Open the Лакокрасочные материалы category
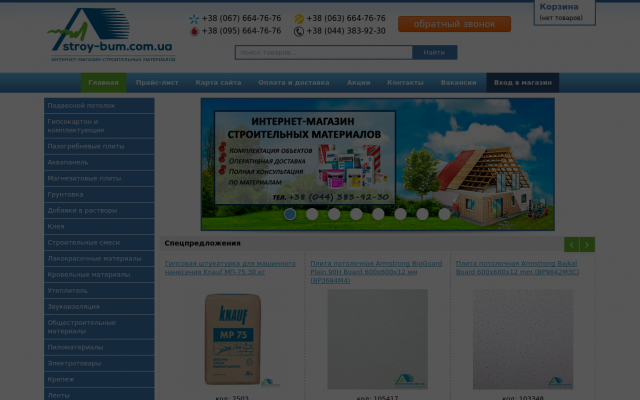 (99, 258)
